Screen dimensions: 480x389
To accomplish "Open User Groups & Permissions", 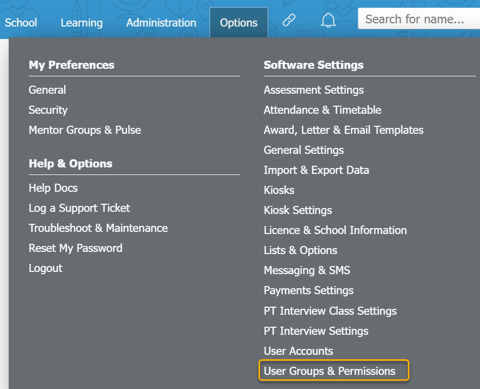I will [x=329, y=371].
